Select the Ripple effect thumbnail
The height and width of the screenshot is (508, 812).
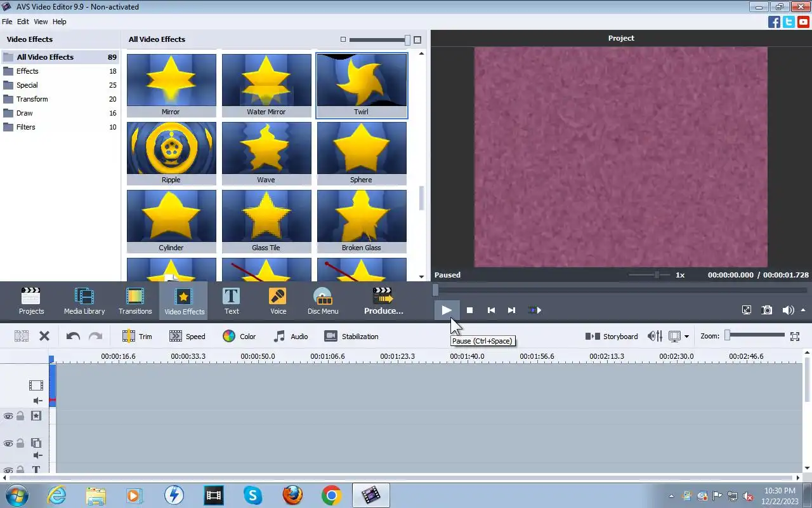(x=171, y=153)
